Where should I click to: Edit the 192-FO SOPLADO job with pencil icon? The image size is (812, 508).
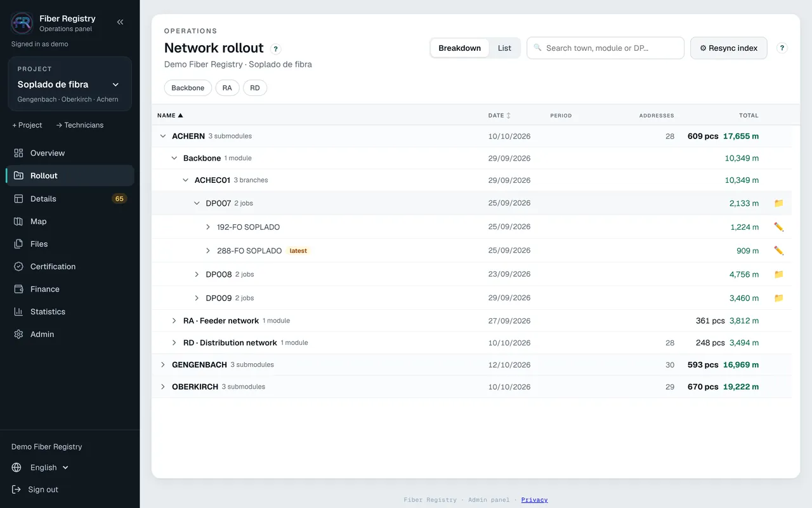click(779, 227)
